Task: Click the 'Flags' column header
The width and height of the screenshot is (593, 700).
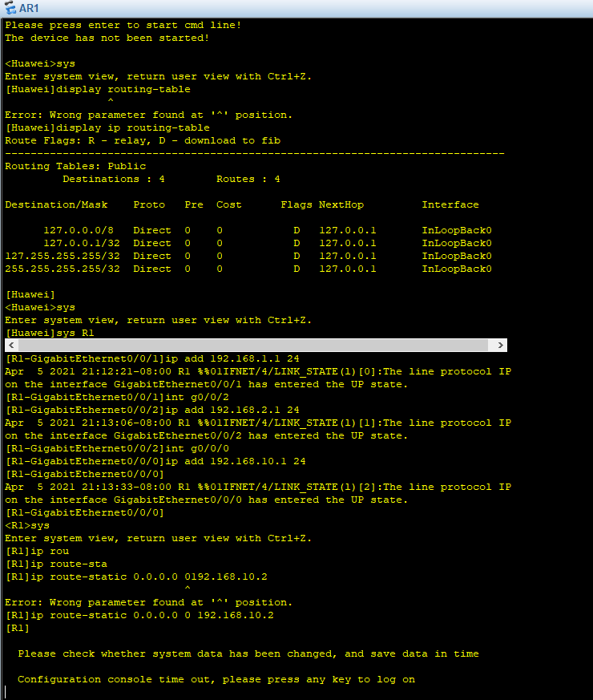Action: tap(296, 204)
